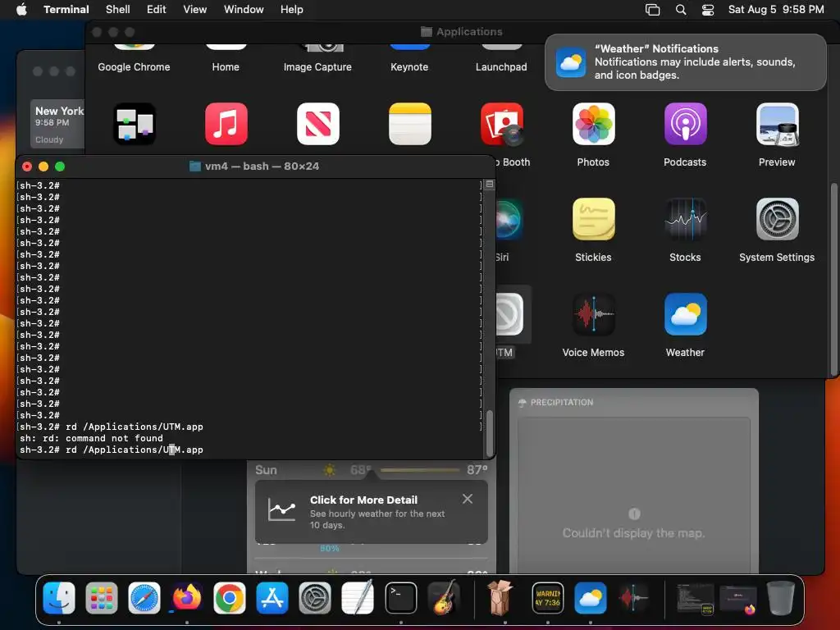This screenshot has width=840, height=630.
Task: Open System Settings in Applications window
Action: 778,219
